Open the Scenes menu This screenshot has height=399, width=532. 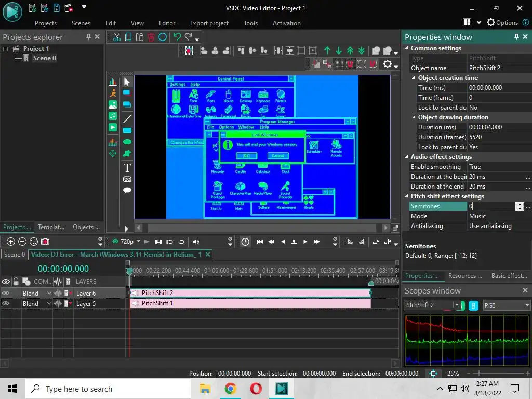pos(81,23)
